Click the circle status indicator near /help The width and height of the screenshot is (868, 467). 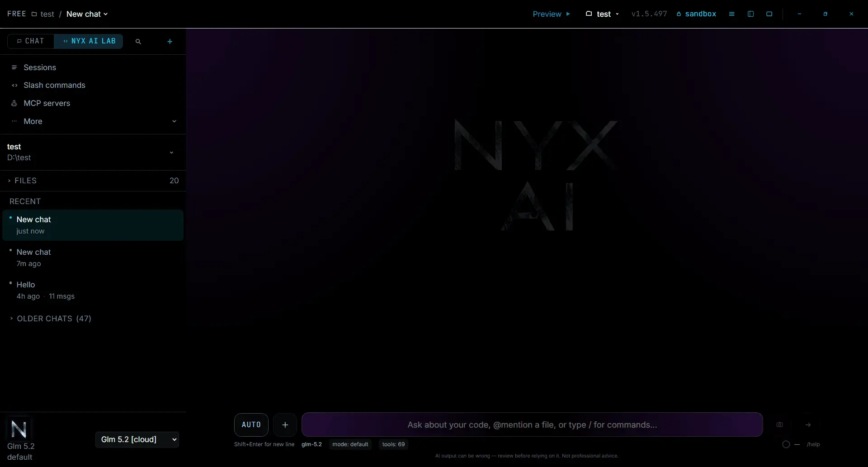pyautogui.click(x=786, y=444)
